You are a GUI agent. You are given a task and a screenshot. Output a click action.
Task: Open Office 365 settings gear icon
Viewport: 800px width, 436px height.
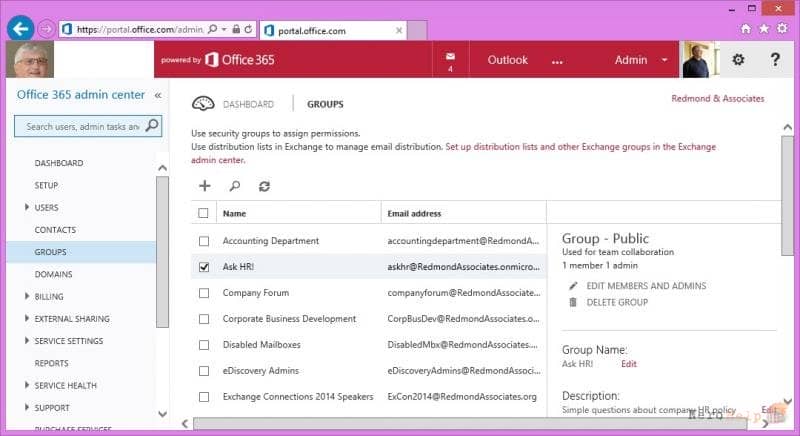(x=738, y=60)
